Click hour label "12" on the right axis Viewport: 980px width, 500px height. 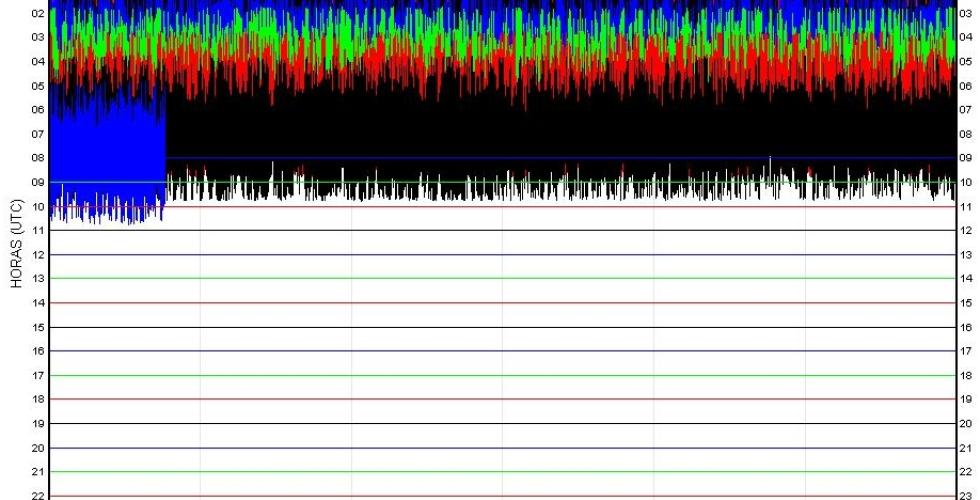pos(966,231)
